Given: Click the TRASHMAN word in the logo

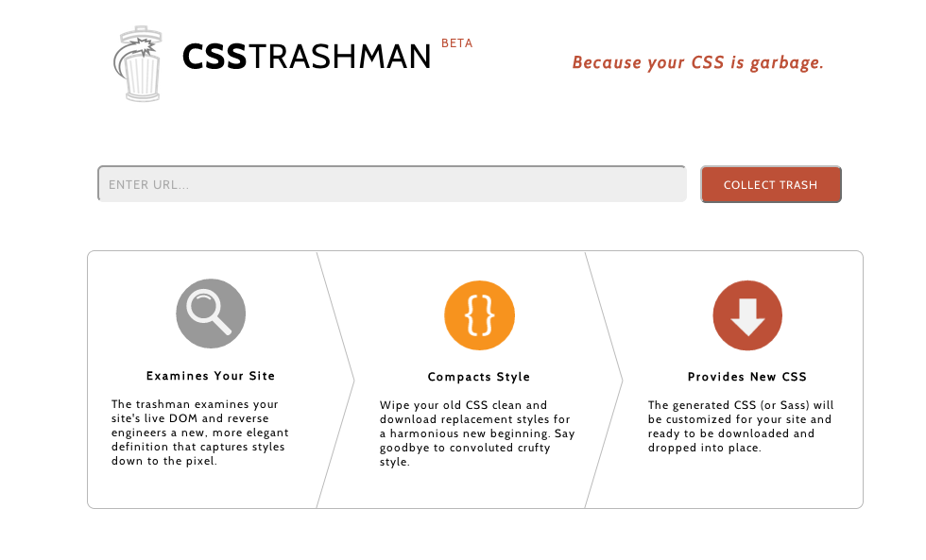Looking at the screenshot, I should point(339,57).
